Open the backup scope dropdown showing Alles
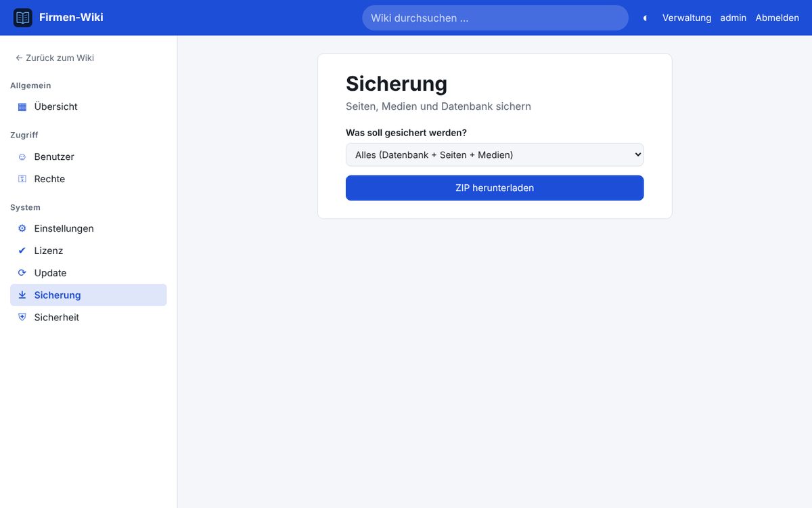 495,155
